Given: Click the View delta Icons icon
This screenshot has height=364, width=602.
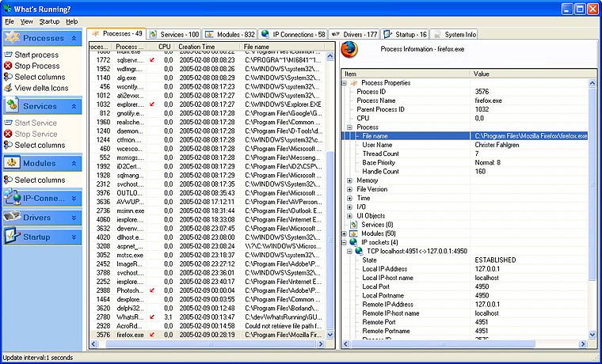Looking at the screenshot, I should click(x=8, y=88).
